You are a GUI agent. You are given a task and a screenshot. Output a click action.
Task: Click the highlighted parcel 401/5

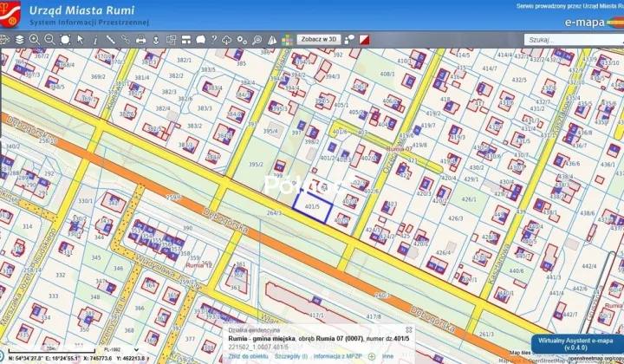(312, 207)
